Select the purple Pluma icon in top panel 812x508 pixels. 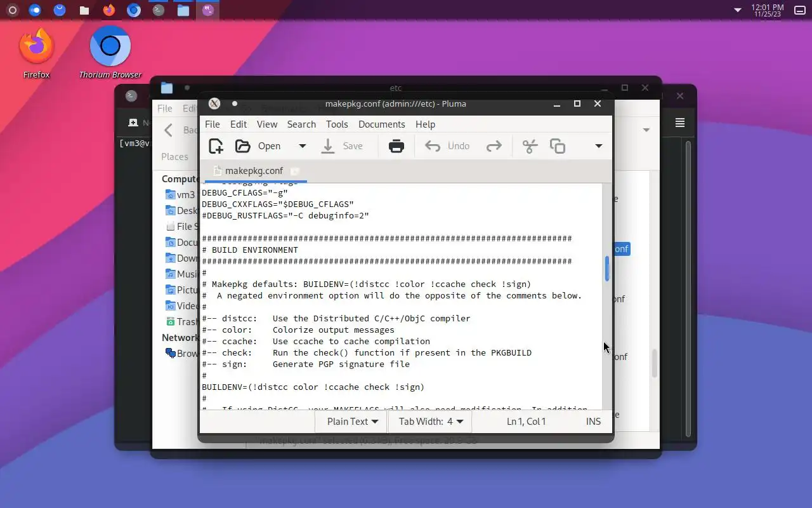pos(207,10)
